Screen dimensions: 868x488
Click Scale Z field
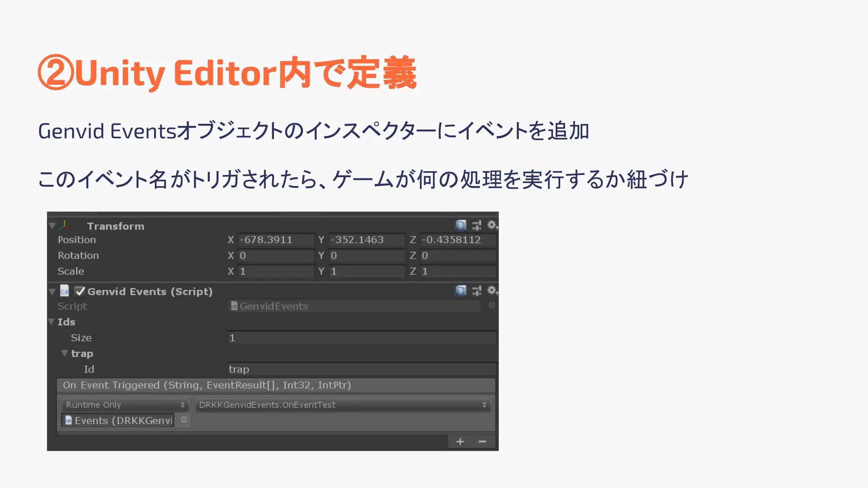coord(458,271)
